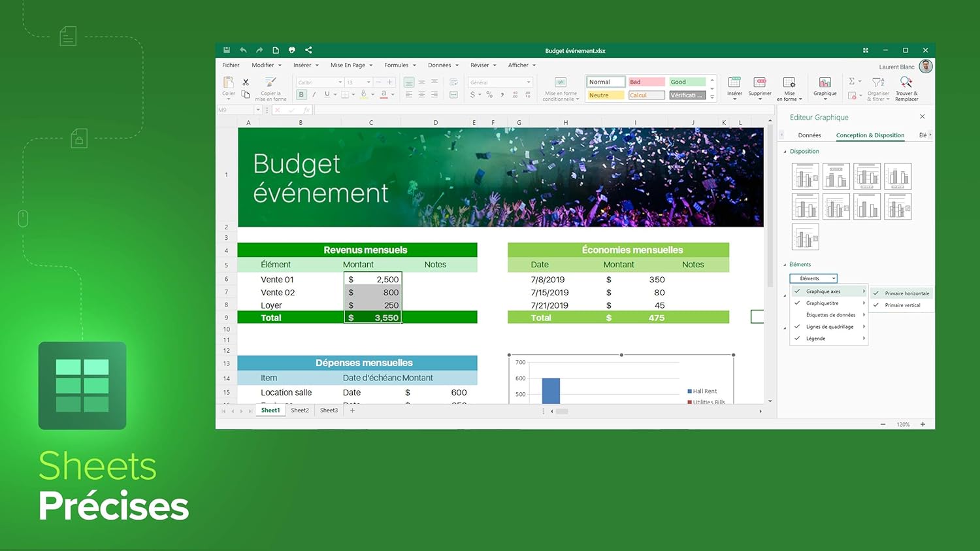Click the merge cells icon
The height and width of the screenshot is (551, 980).
[453, 95]
